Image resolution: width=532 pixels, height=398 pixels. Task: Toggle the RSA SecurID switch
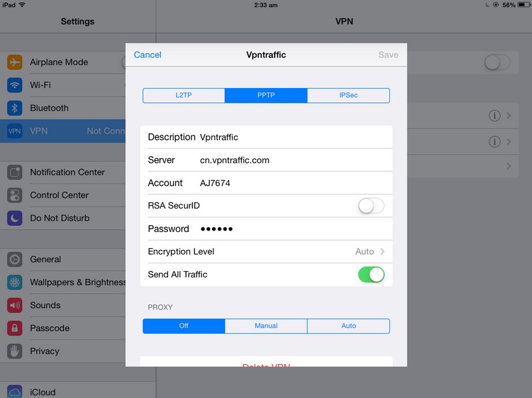[x=371, y=205]
